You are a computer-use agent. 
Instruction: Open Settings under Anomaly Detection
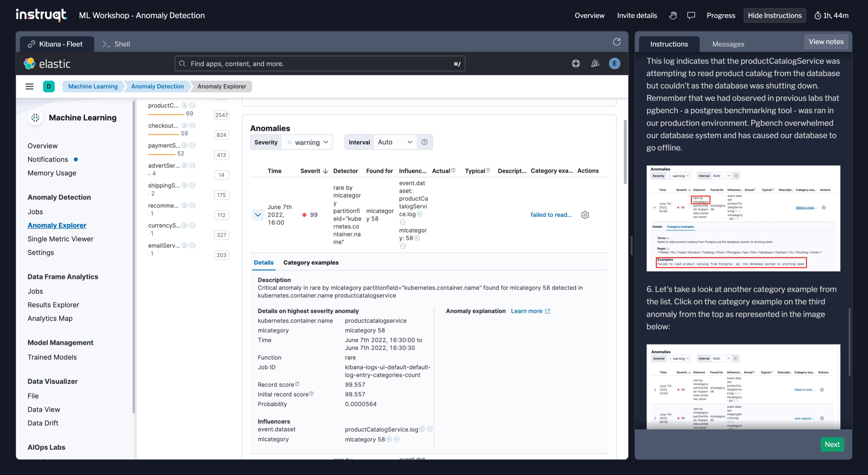[x=41, y=252]
